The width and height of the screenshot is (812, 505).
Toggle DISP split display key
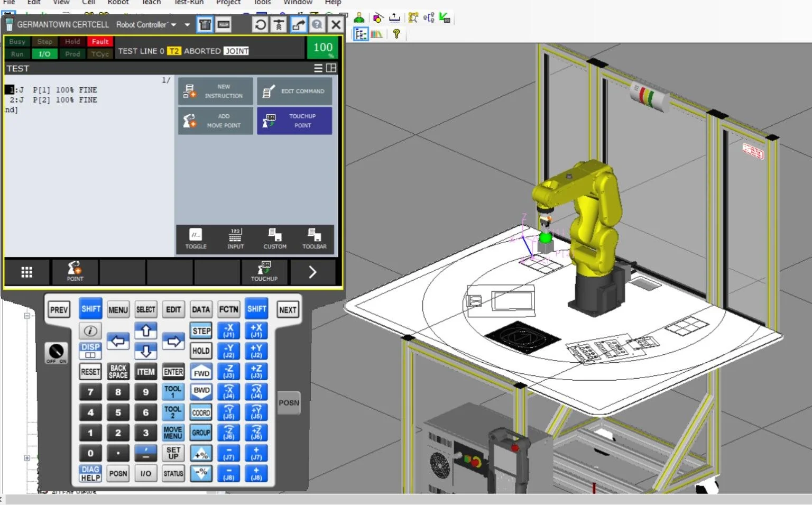coord(90,351)
